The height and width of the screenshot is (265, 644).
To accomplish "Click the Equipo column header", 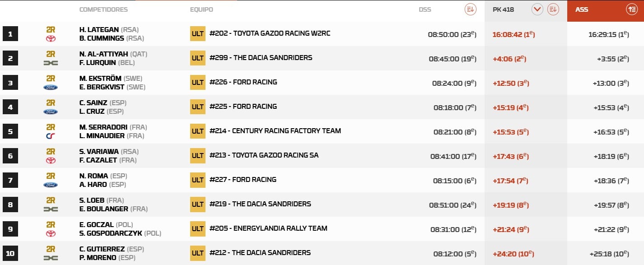I will point(201,9).
